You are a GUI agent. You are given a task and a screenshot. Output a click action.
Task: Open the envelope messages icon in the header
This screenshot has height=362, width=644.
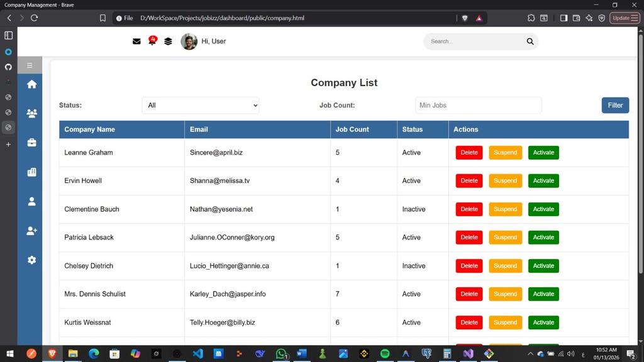[136, 41]
